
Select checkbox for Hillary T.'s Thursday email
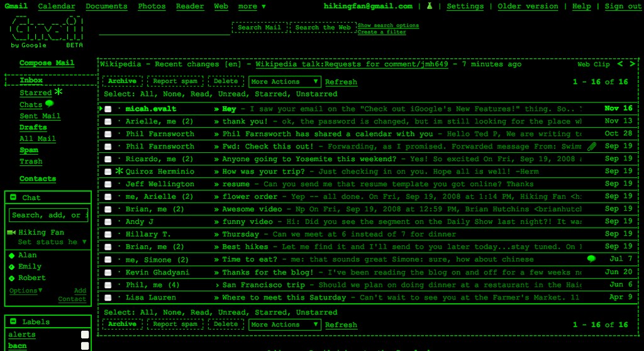tap(108, 234)
